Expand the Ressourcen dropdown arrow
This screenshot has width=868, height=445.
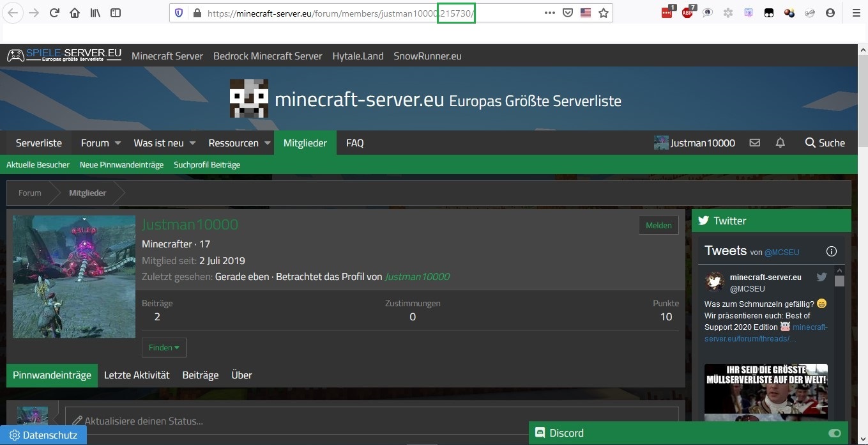click(268, 143)
